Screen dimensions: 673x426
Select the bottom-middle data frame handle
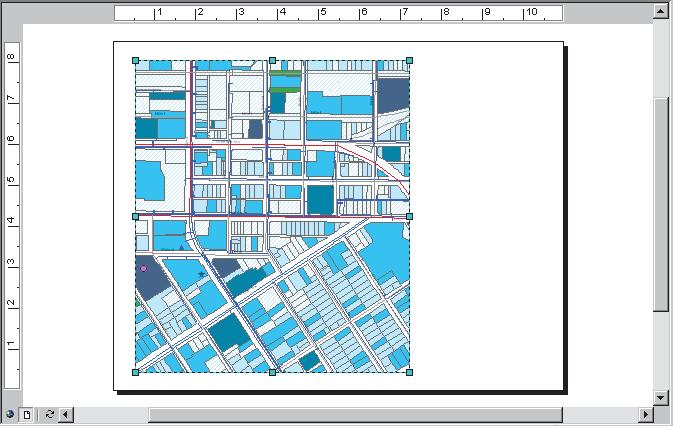point(273,372)
